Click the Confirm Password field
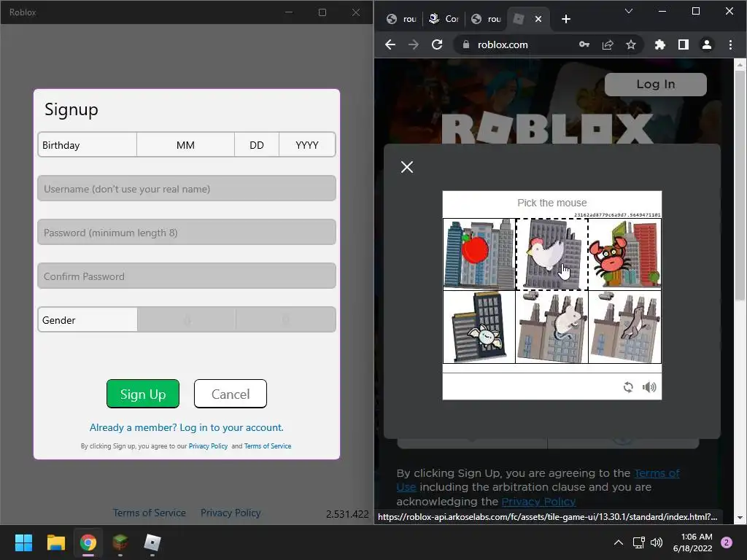This screenshot has height=560, width=747. (x=187, y=276)
